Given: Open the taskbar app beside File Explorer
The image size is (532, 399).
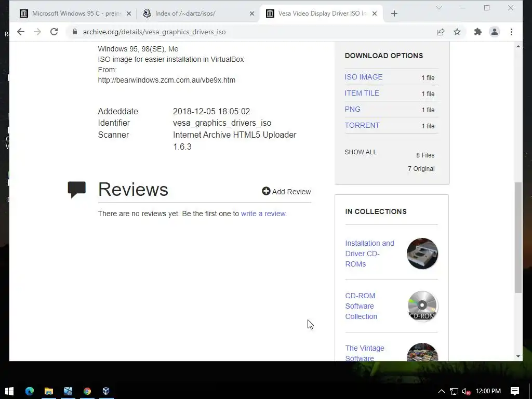Looking at the screenshot, I should point(68,391).
